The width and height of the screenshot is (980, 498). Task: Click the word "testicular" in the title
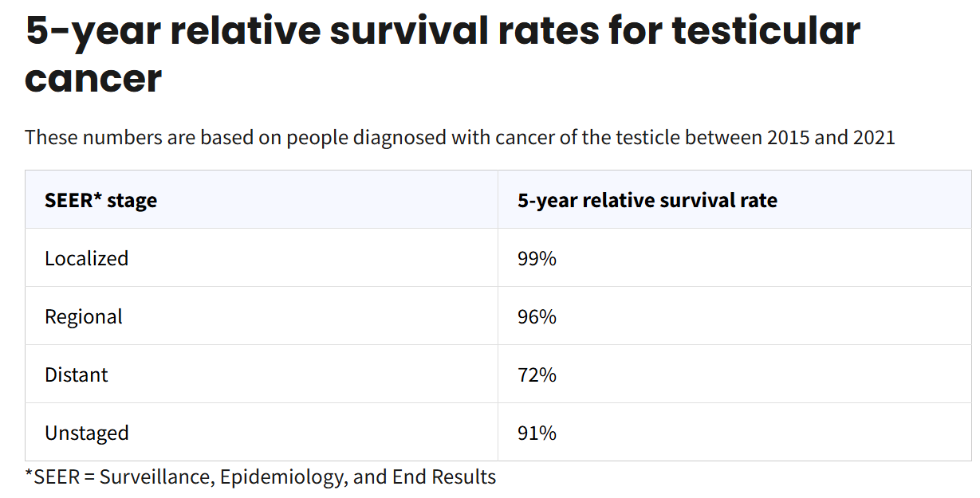tap(766, 31)
